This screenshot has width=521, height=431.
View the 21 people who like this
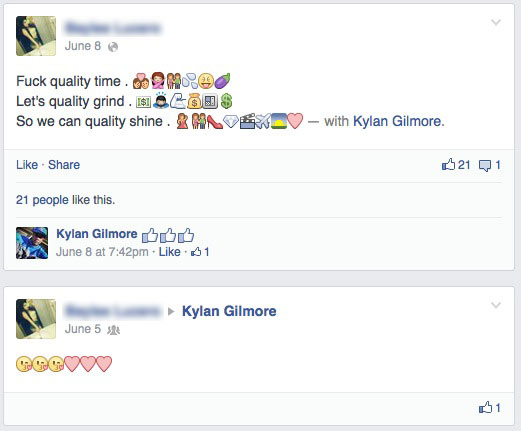(x=65, y=200)
